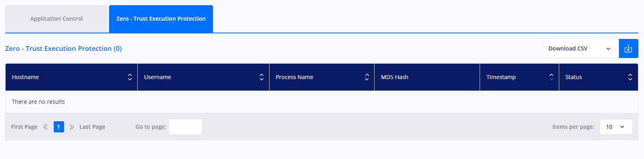Sort by Process Name sort arrows
The image size is (644, 159).
[367, 77]
